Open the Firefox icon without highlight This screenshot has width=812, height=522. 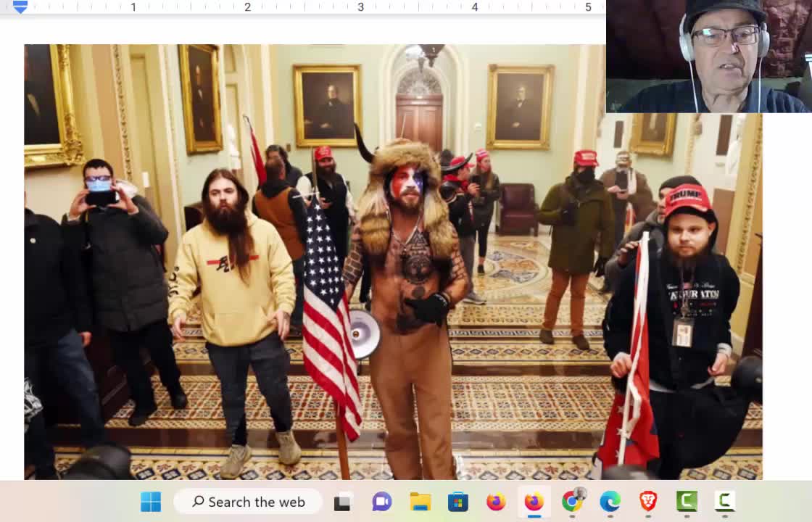(x=496, y=502)
